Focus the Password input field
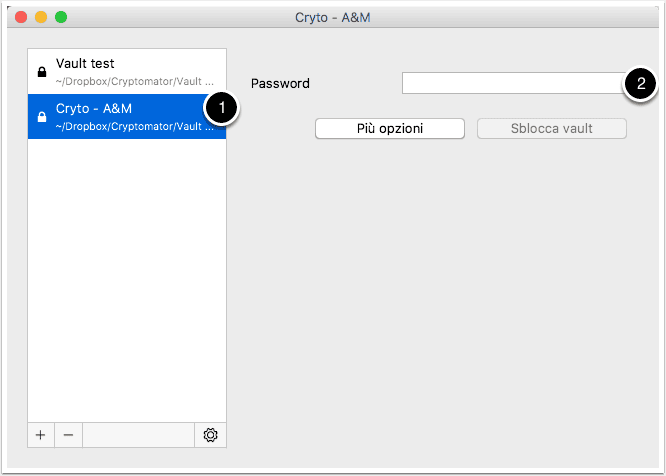This screenshot has height=476, width=666. (514, 83)
